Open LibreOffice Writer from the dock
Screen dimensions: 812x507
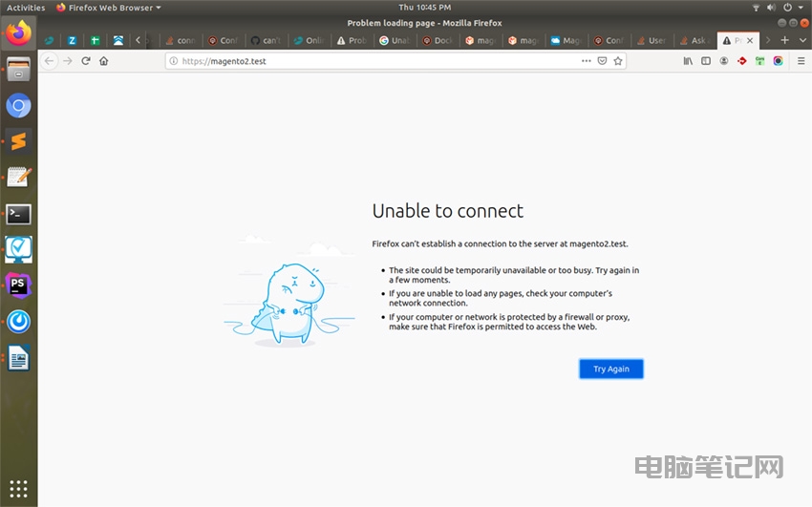(19, 358)
